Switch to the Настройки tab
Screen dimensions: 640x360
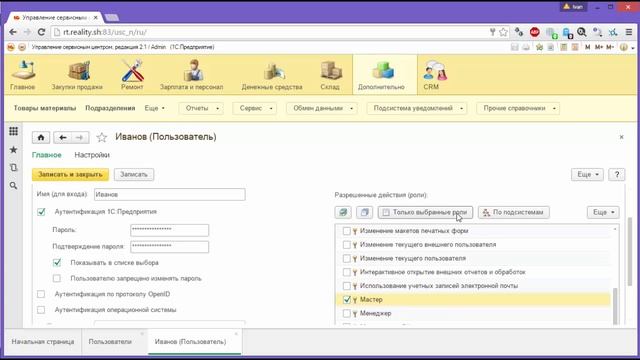(92, 155)
